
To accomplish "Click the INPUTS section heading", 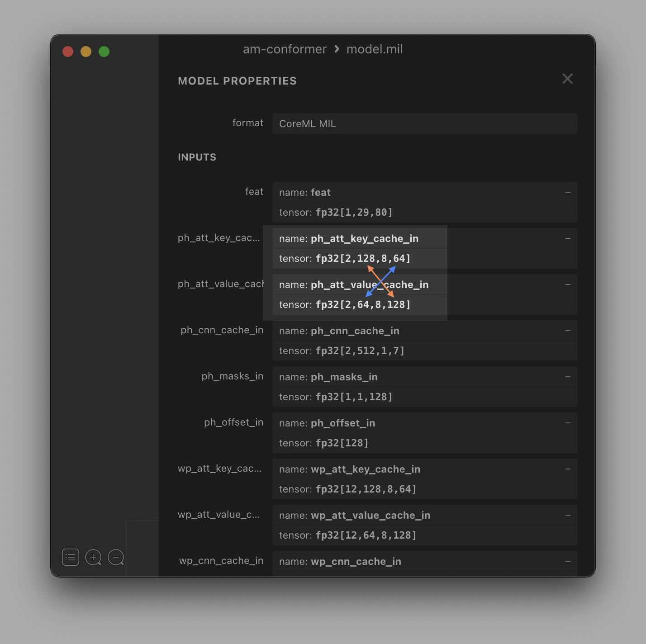I will (197, 157).
